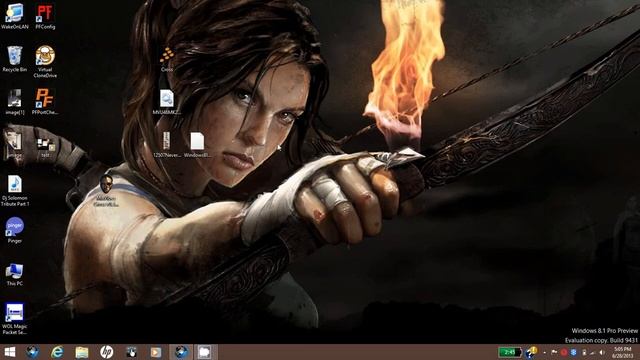Open the HP app on taskbar

(x=107, y=352)
